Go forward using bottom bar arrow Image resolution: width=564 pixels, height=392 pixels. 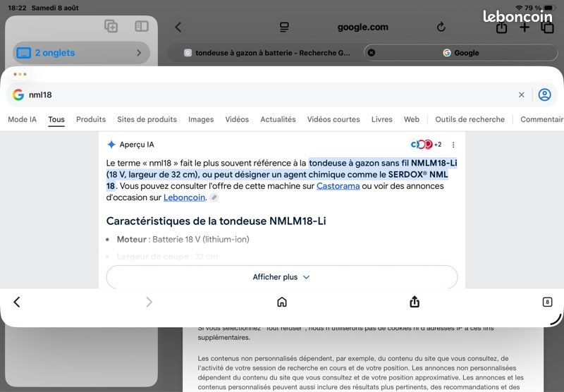pos(149,302)
